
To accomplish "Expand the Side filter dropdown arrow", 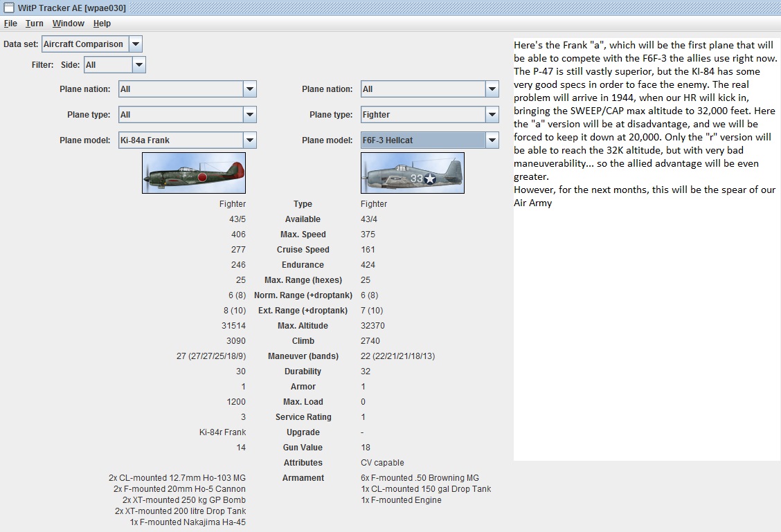I will click(x=139, y=65).
